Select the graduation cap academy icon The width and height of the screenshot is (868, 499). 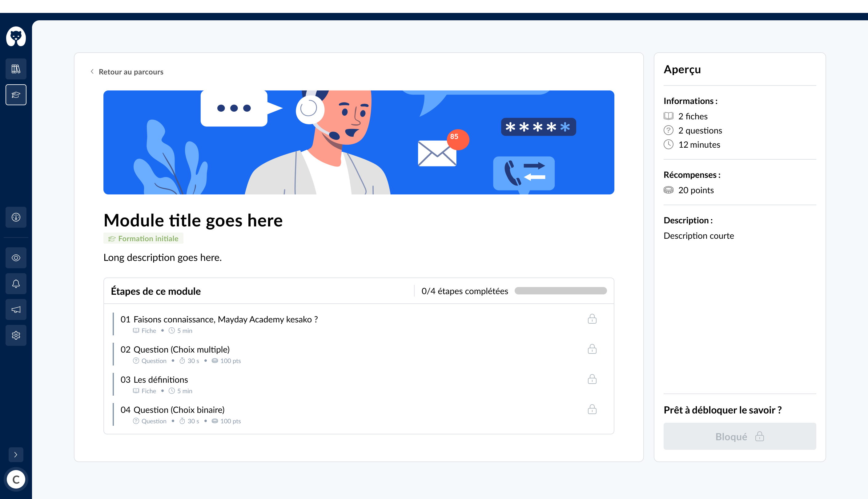tap(16, 95)
